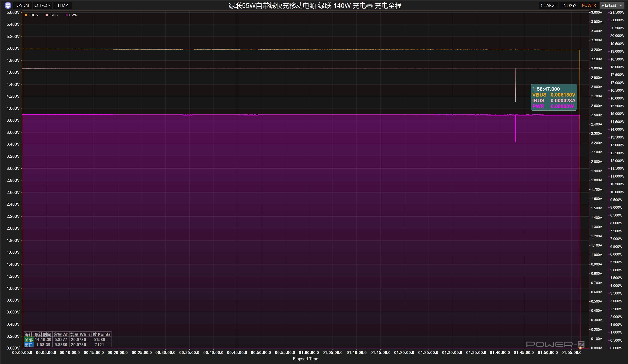Click the 计数 Points column header
The height and width of the screenshot is (364, 628).
pyautogui.click(x=99, y=334)
